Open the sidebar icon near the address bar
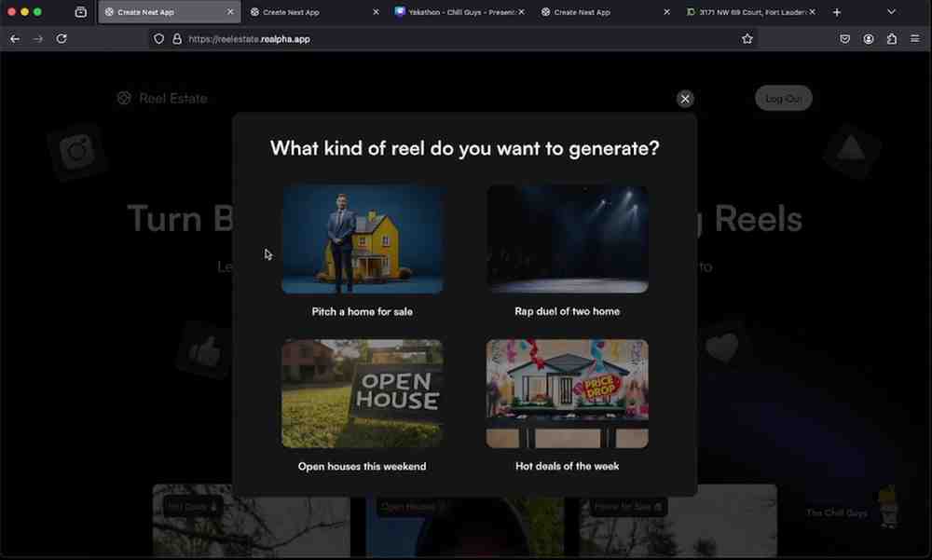The width and height of the screenshot is (932, 560). (x=891, y=39)
